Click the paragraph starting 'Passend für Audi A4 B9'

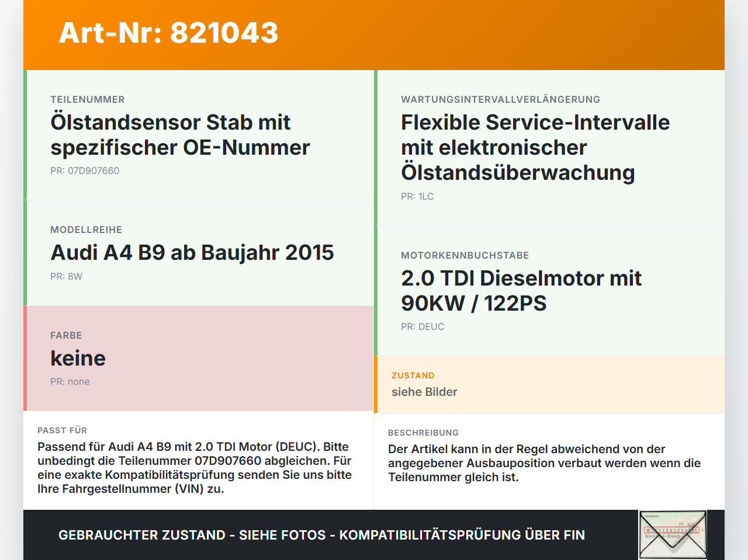point(195,468)
